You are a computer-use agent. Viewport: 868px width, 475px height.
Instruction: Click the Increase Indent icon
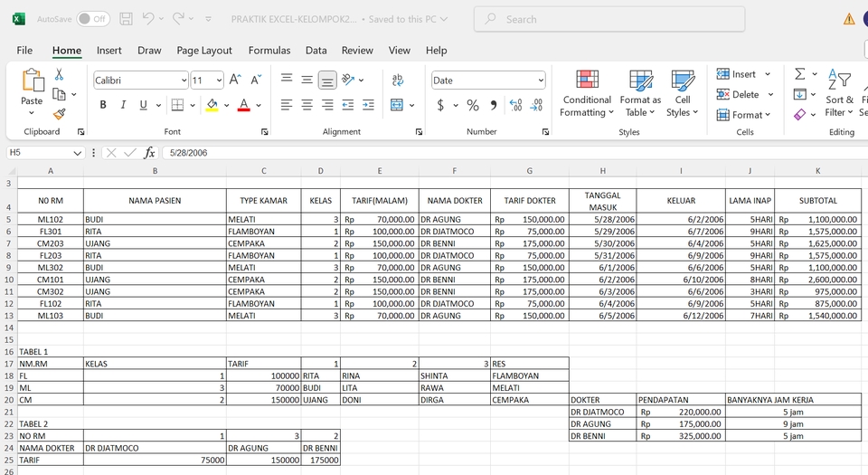(368, 105)
